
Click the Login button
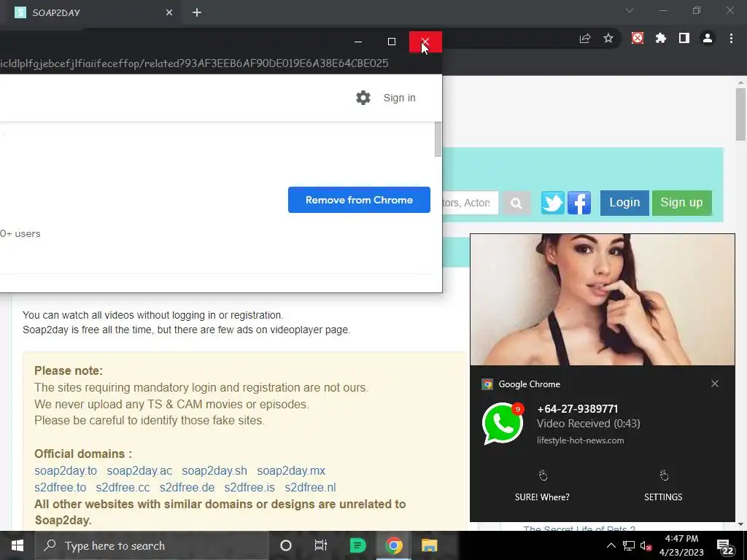point(624,203)
